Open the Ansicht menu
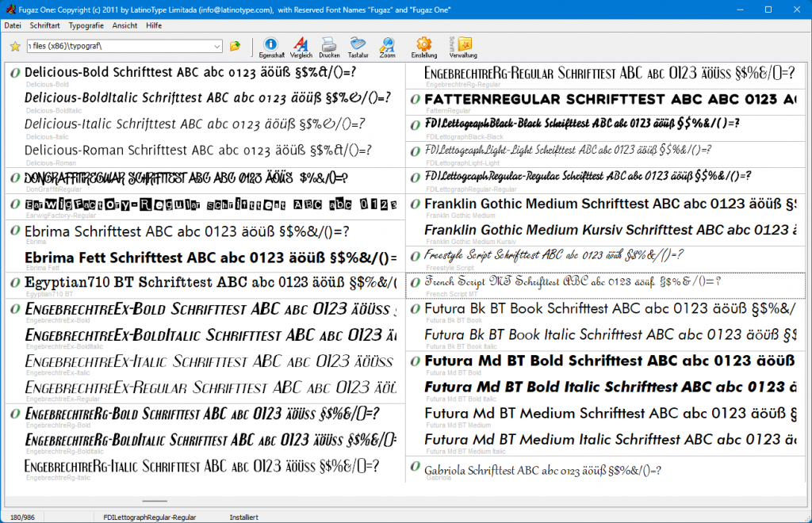Screen dimensions: 812x523 (124, 25)
